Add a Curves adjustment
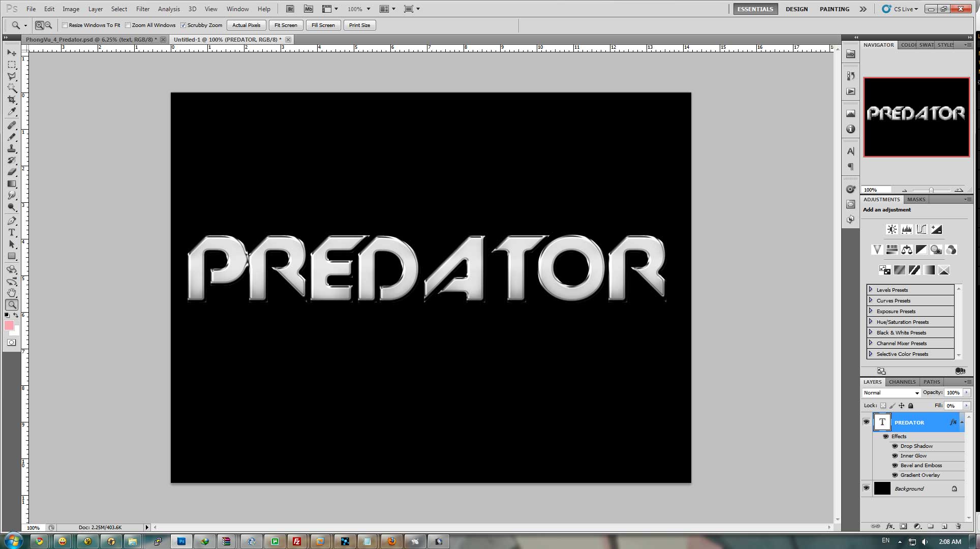Image resolution: width=980 pixels, height=549 pixels. point(922,229)
